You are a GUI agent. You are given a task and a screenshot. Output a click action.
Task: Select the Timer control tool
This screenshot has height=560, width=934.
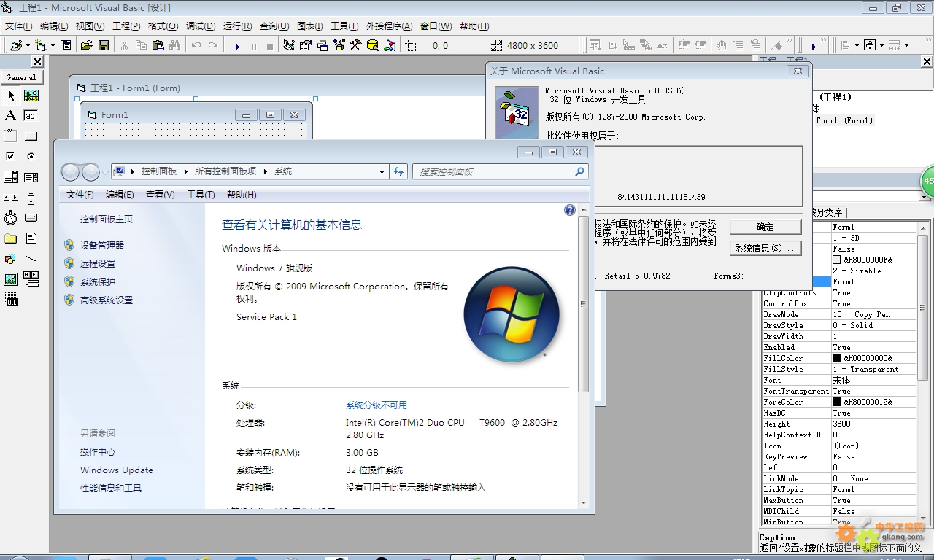(x=11, y=218)
